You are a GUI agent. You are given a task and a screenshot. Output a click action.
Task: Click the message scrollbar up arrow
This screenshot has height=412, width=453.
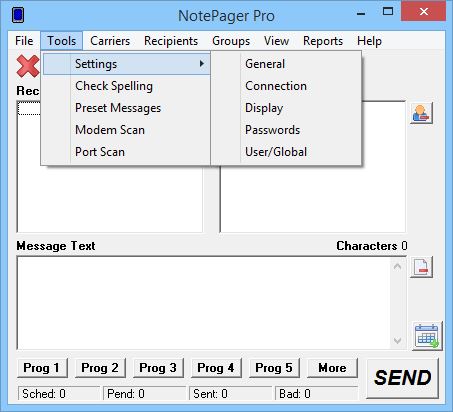[x=397, y=267]
